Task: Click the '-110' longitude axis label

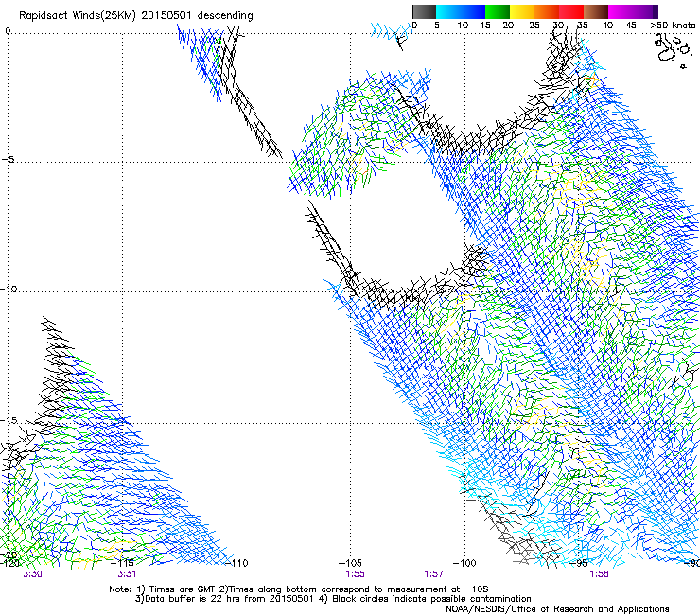Action: click(236, 563)
